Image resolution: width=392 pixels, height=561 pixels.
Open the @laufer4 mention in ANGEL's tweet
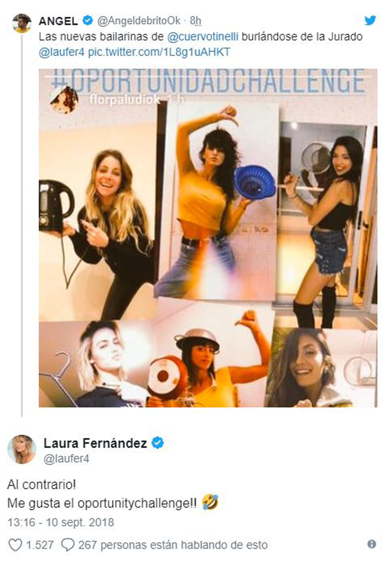coord(61,52)
